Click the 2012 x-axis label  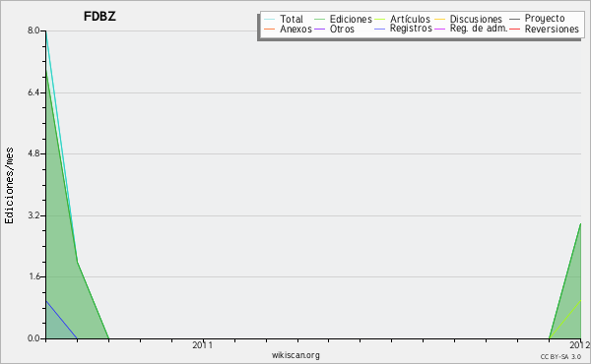click(580, 344)
